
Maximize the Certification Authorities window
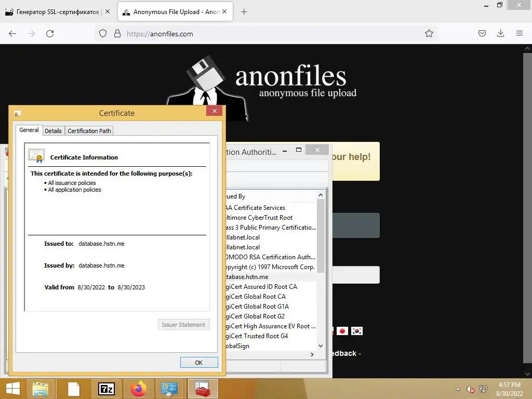click(x=299, y=150)
